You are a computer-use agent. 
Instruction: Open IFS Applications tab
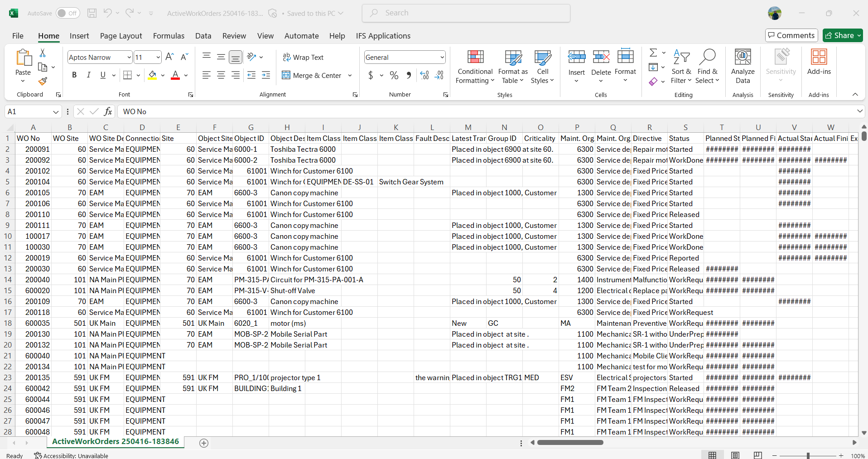click(383, 36)
